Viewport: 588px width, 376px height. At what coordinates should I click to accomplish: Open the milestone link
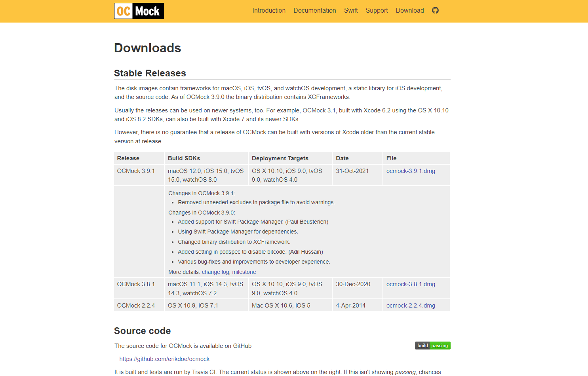pyautogui.click(x=244, y=272)
